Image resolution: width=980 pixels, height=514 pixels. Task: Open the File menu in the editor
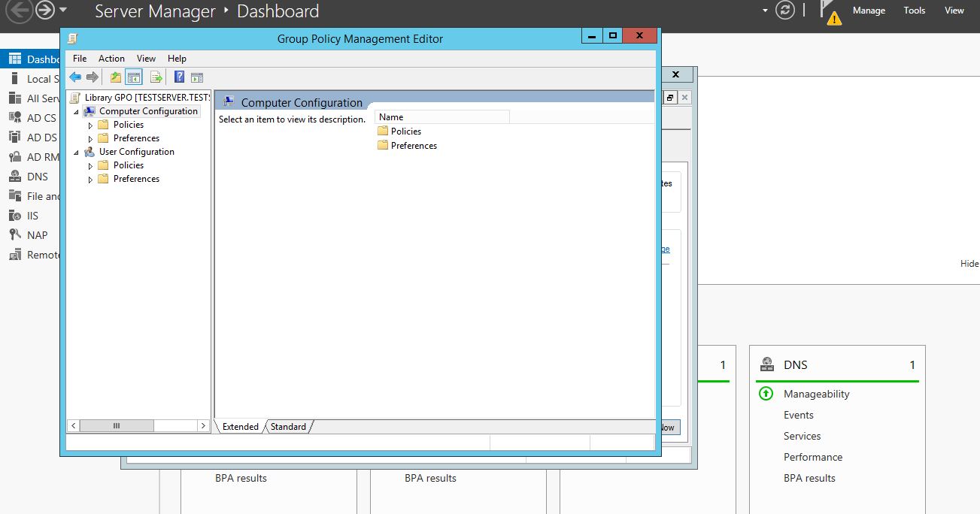click(80, 58)
